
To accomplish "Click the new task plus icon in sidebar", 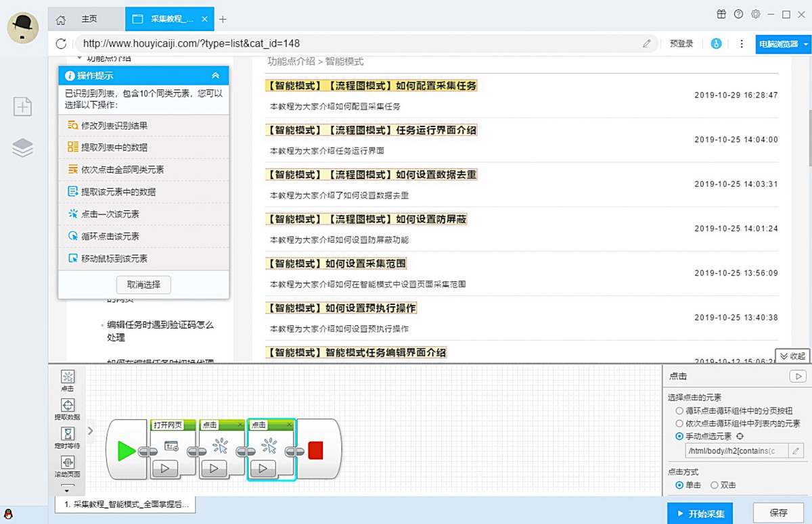I will 23,106.
